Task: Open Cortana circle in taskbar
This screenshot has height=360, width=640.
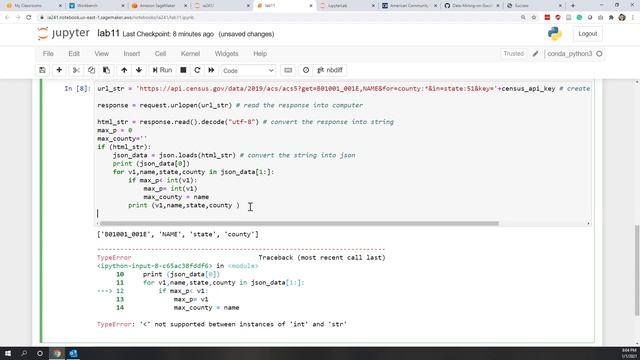Action: (x=40, y=353)
